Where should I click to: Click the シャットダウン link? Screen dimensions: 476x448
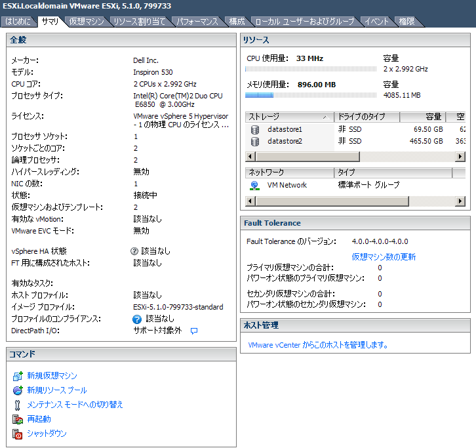click(47, 434)
